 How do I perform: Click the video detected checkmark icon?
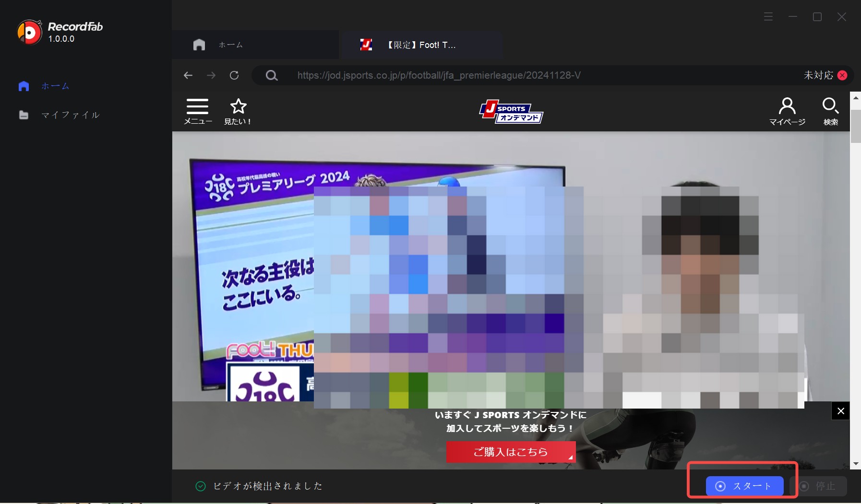201,486
